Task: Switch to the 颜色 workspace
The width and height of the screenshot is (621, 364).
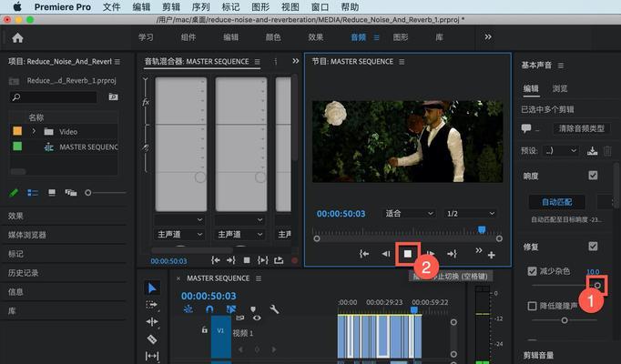Action: click(273, 37)
